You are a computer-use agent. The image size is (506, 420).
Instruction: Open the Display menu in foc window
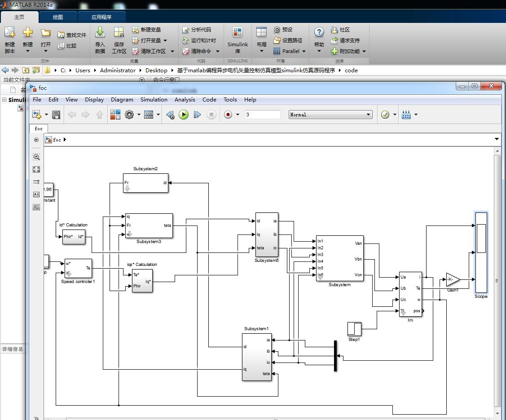[x=94, y=100]
